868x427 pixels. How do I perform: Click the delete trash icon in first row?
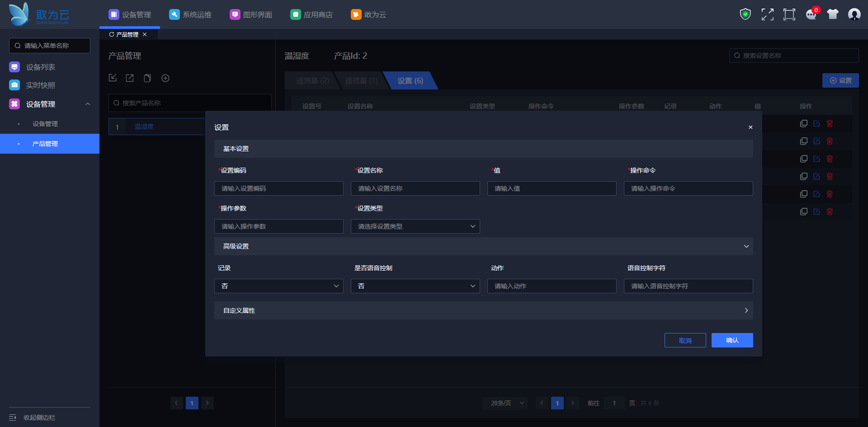(x=830, y=123)
